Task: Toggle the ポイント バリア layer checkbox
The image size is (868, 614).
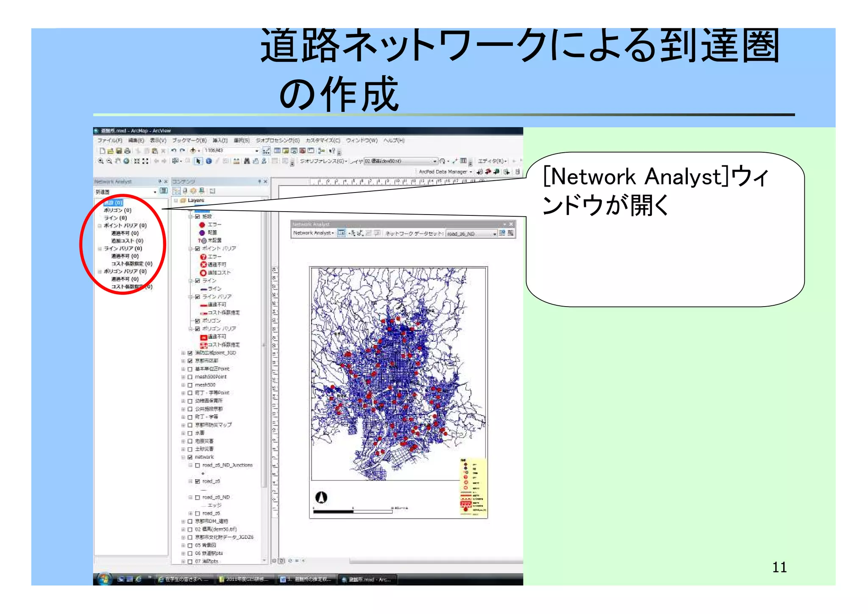Action: click(198, 249)
